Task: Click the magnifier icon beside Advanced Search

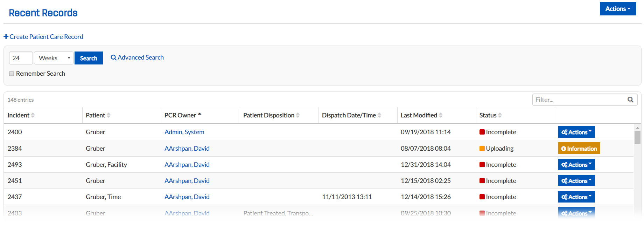Action: [x=113, y=57]
